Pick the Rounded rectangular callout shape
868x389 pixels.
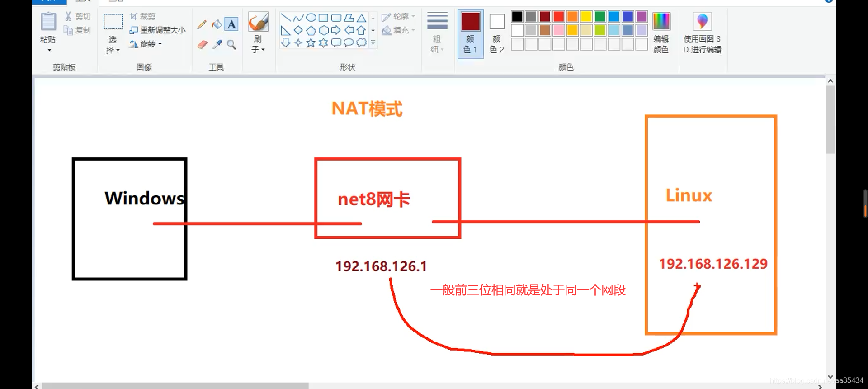click(x=336, y=43)
